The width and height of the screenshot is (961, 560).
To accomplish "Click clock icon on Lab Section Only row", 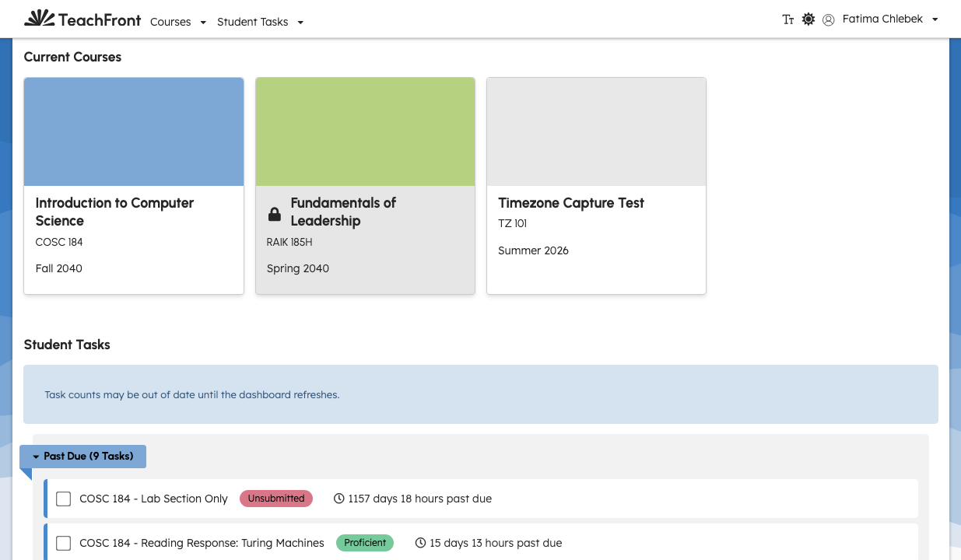I will tap(338, 499).
